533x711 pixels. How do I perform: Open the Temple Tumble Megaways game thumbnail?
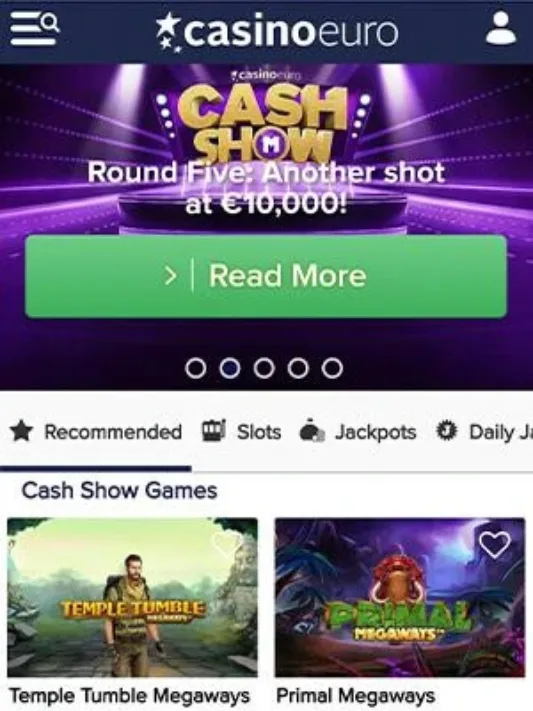coord(132,597)
